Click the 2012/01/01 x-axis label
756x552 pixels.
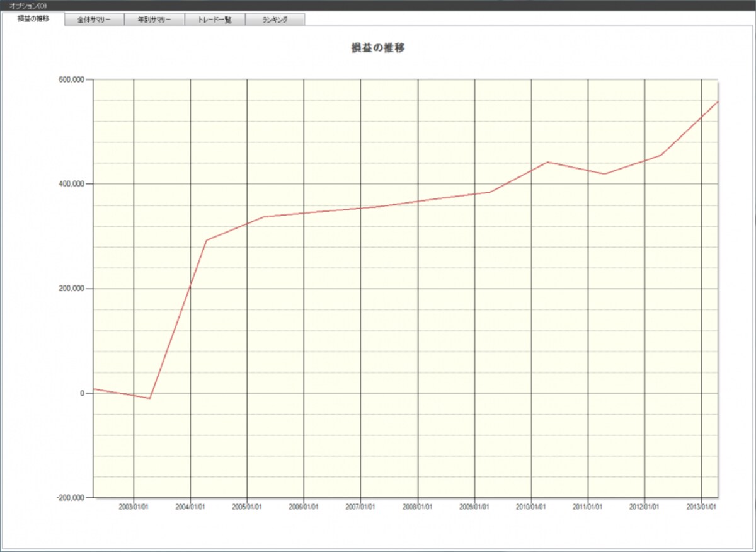[x=644, y=507]
